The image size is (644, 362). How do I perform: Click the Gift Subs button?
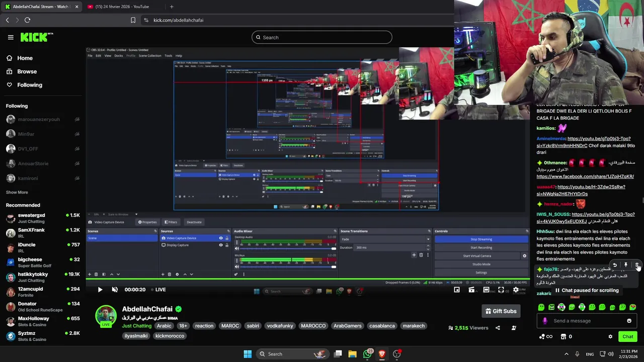501,311
